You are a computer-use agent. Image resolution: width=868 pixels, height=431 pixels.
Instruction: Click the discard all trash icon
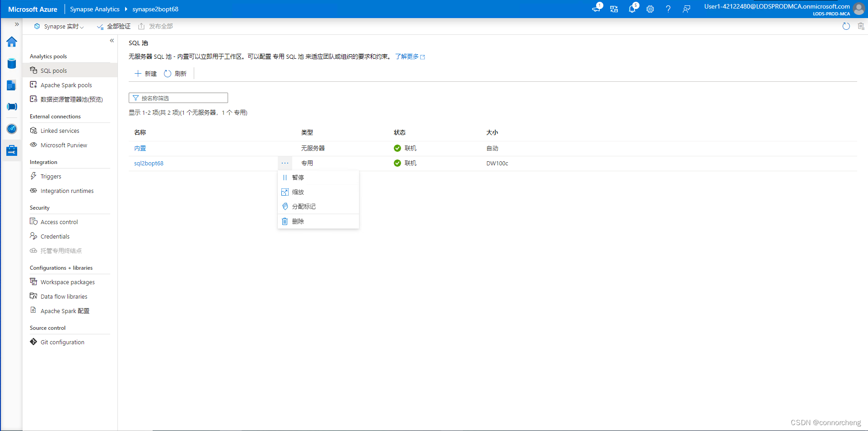tap(861, 26)
